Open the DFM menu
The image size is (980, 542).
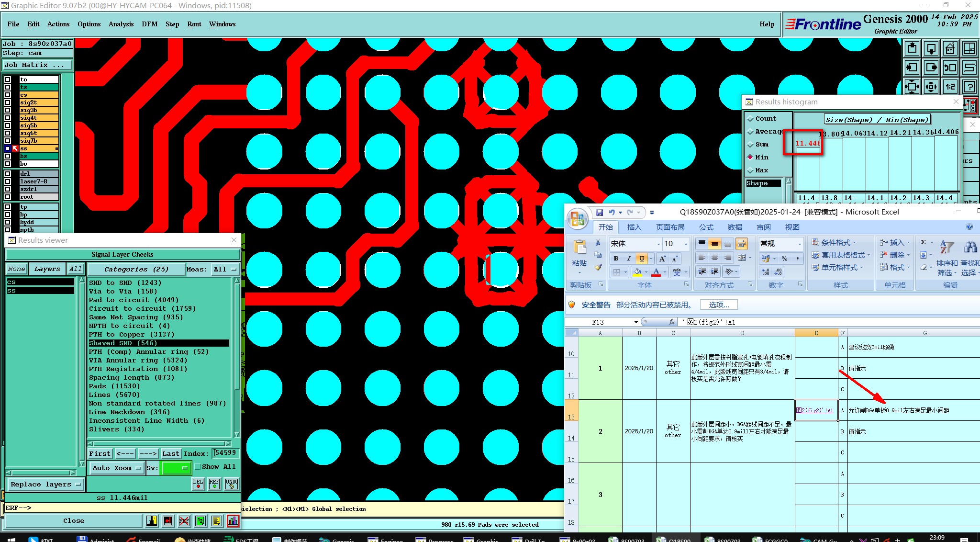pos(149,24)
